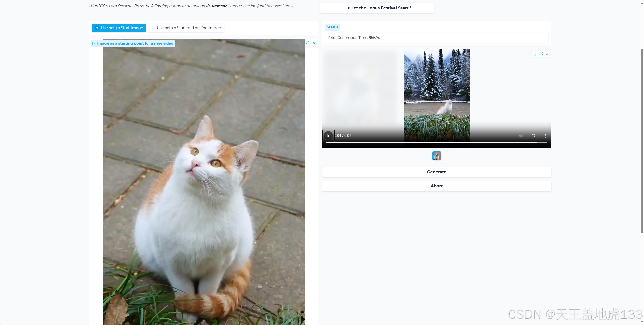Select Use only a Start Image option
This screenshot has width=644, height=325.
119,28
